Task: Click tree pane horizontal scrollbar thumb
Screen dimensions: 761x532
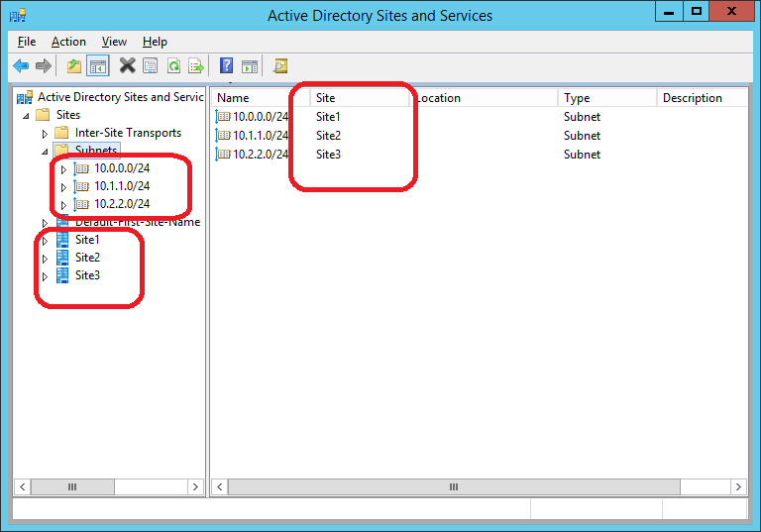Action: (72, 486)
